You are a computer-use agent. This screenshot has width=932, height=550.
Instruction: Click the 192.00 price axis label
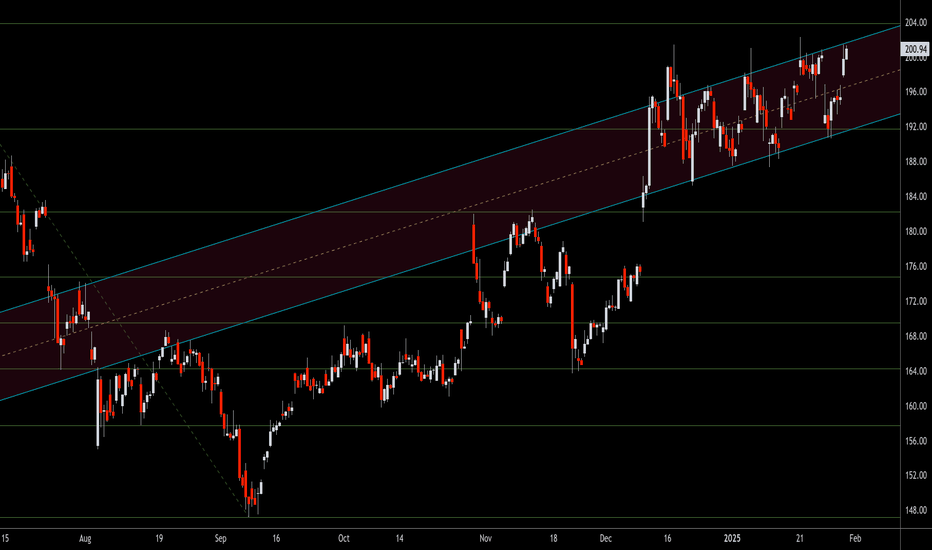(915, 127)
